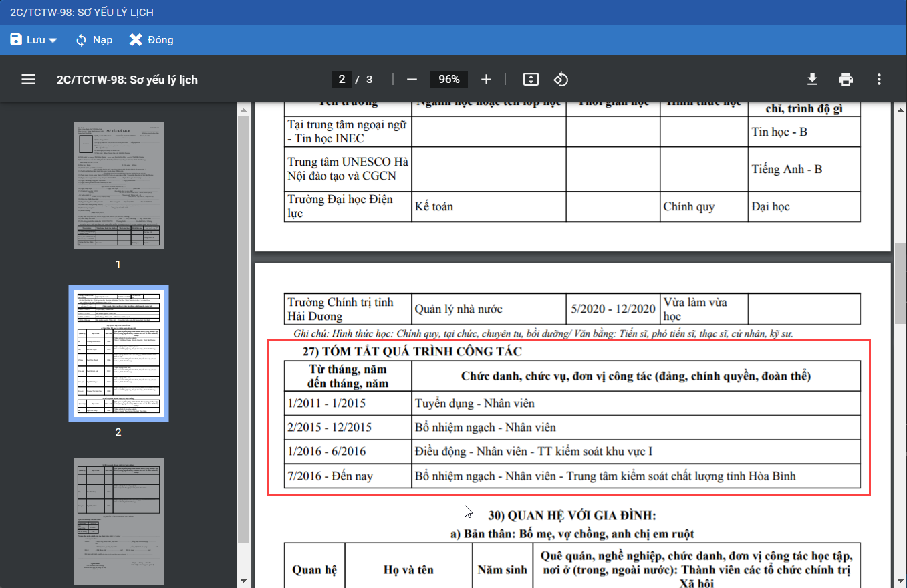Image resolution: width=907 pixels, height=588 pixels.
Task: Click the fit to page icon
Action: pos(530,80)
